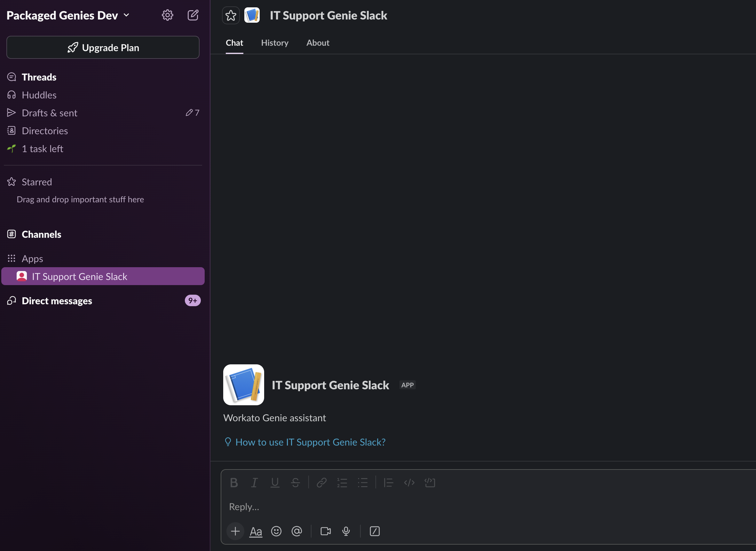Viewport: 756px width, 551px height.
Task: Switch to the History tab
Action: point(275,43)
